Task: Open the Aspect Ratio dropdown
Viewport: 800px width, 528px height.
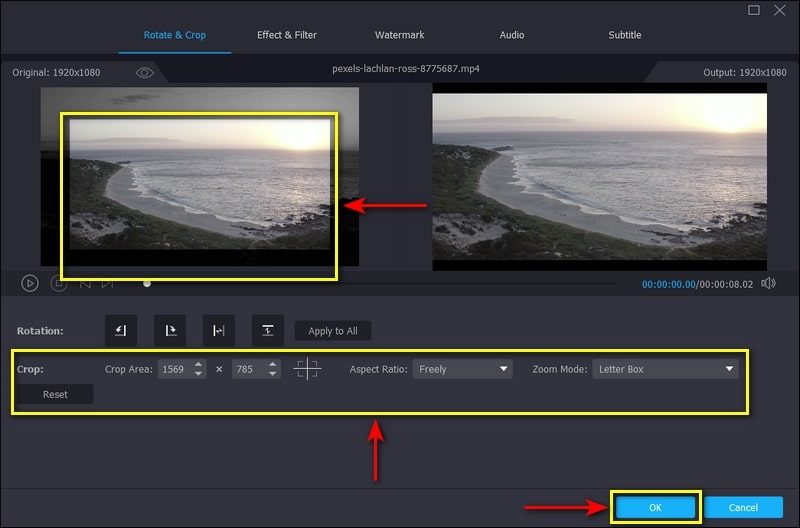Action: point(462,369)
